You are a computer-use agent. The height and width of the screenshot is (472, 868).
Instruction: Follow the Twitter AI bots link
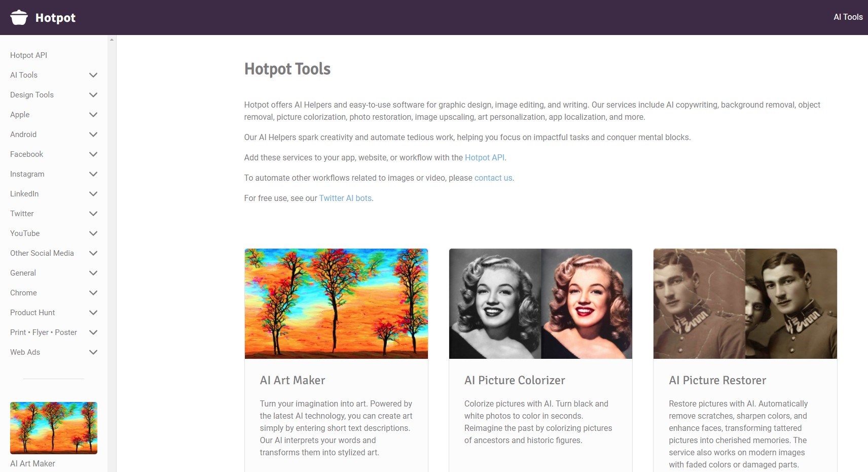(x=345, y=198)
